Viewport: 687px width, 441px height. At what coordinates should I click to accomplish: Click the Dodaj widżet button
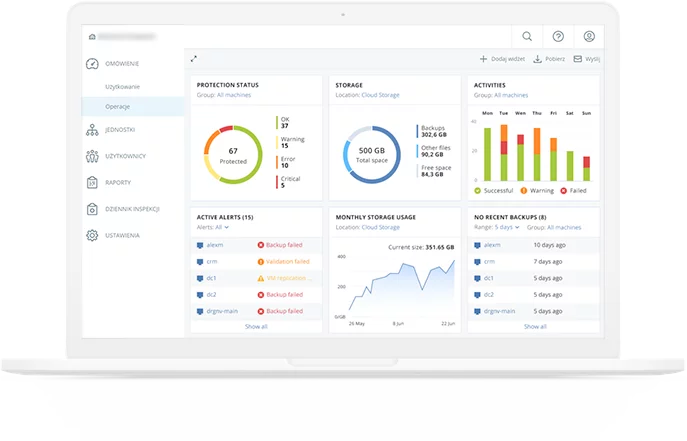point(502,59)
